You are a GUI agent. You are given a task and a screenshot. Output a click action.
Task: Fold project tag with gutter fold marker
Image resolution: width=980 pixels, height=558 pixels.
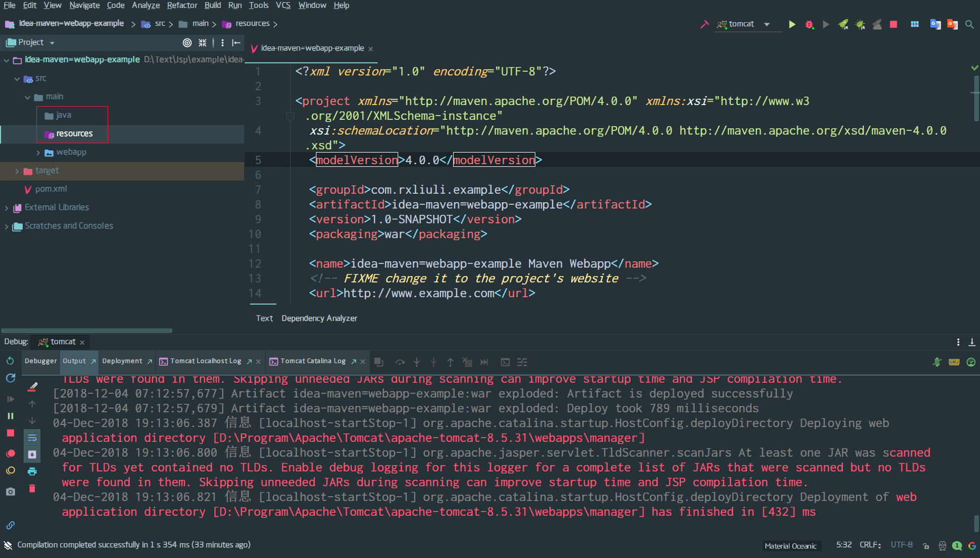click(290, 116)
